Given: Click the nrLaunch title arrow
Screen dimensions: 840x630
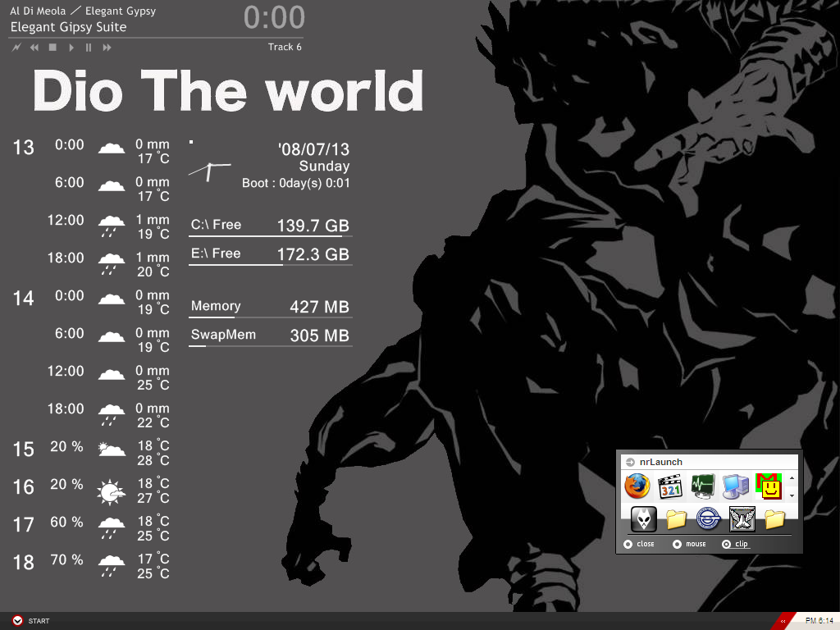Looking at the screenshot, I should point(629,462).
